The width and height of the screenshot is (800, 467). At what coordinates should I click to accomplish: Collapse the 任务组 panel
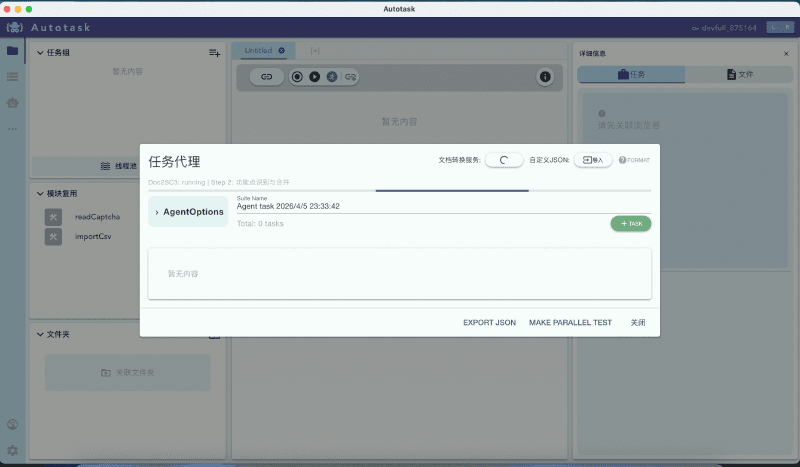pyautogui.click(x=40, y=53)
